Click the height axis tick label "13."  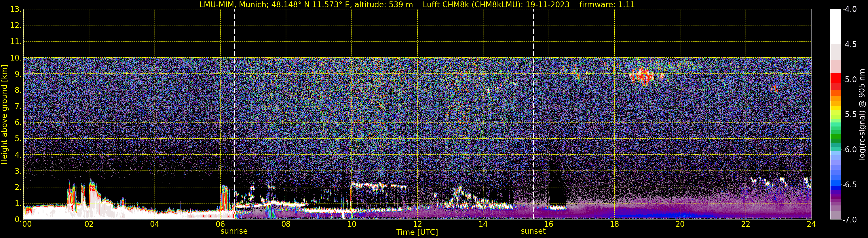pyautogui.click(x=16, y=9)
